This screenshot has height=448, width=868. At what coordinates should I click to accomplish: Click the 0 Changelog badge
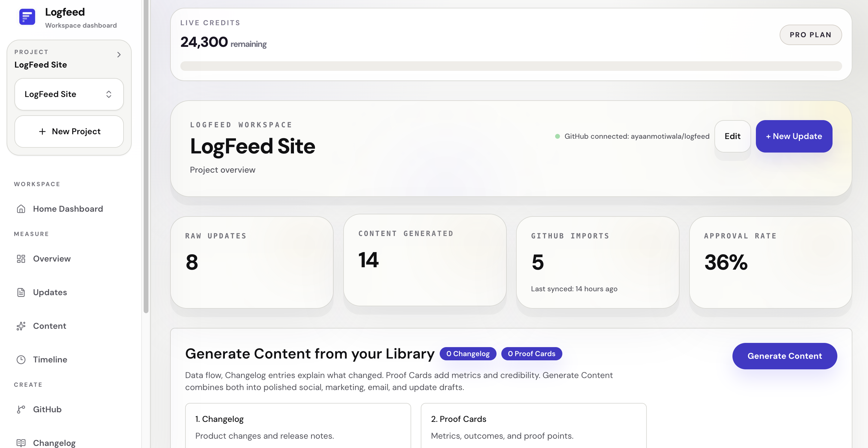click(x=468, y=354)
